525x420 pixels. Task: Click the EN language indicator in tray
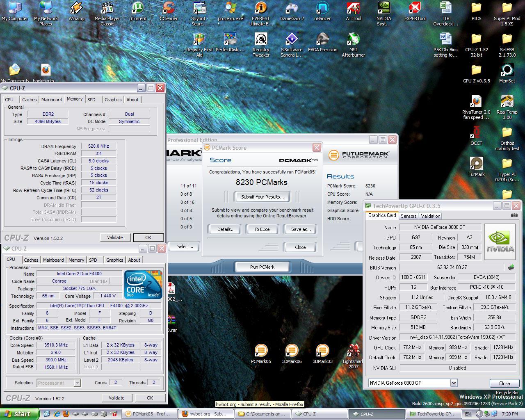click(468, 414)
